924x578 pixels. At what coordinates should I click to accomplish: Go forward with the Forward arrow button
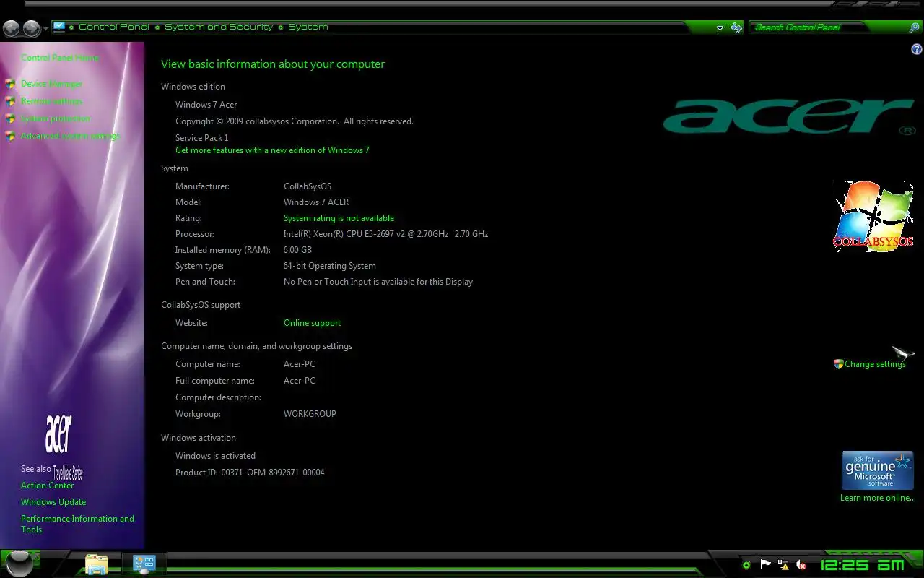(x=31, y=28)
